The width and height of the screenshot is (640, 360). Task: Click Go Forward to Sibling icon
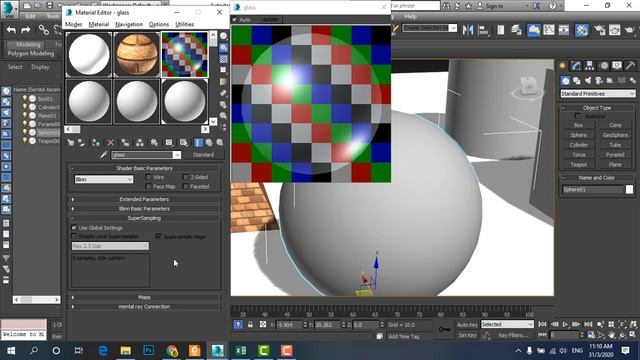(x=220, y=142)
